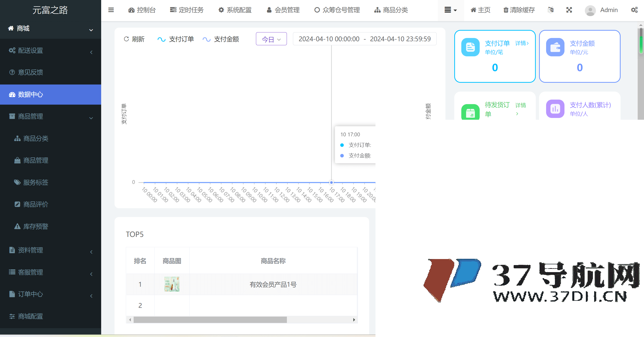Select the 服务标签 sidebar item

coord(35,182)
